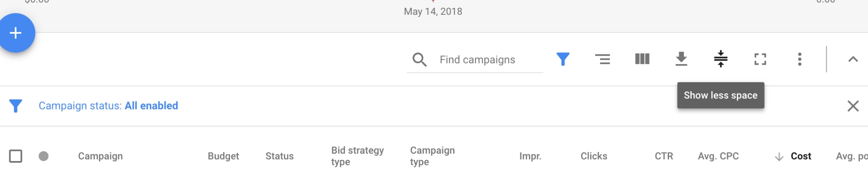Open the three-dot more options menu

click(x=799, y=59)
